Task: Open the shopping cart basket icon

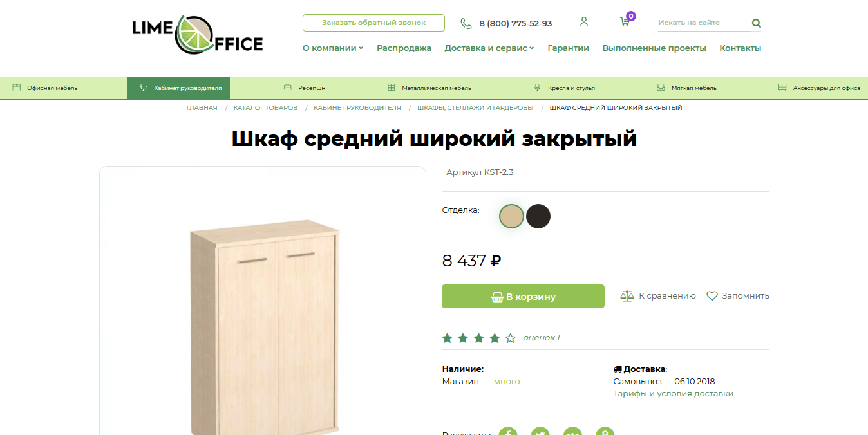Action: pos(623,21)
